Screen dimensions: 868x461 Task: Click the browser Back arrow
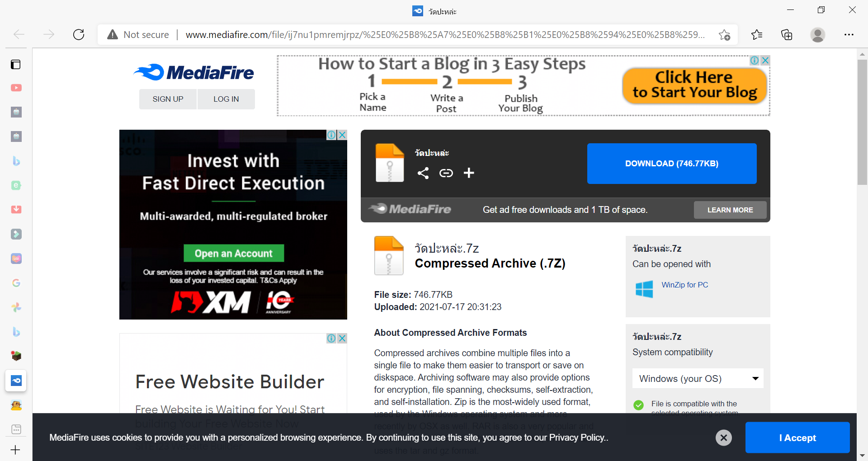19,34
